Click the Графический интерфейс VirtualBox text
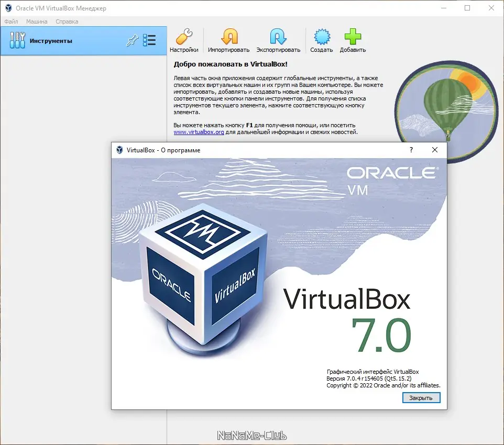 pyautogui.click(x=372, y=372)
